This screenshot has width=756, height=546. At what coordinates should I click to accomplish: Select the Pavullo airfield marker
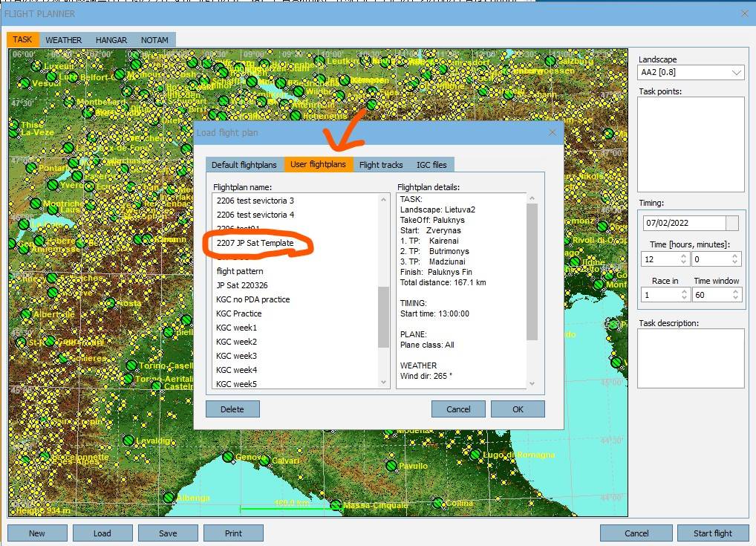[391, 465]
